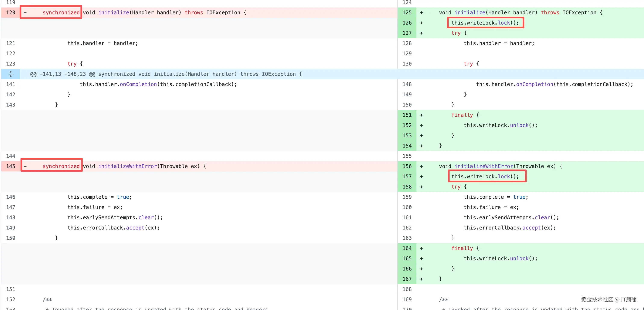The height and width of the screenshot is (310, 644).
Task: Expand hidden lines with the hunk expander icon
Action: tap(10, 74)
